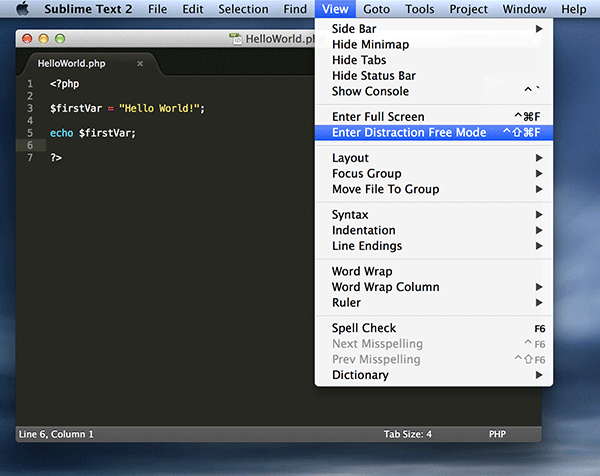Click line 6 in the code editor
The width and height of the screenshot is (600, 476).
pos(150,145)
